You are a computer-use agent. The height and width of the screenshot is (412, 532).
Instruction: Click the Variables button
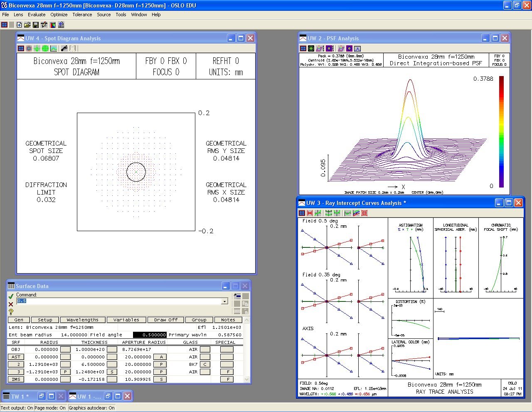126,320
